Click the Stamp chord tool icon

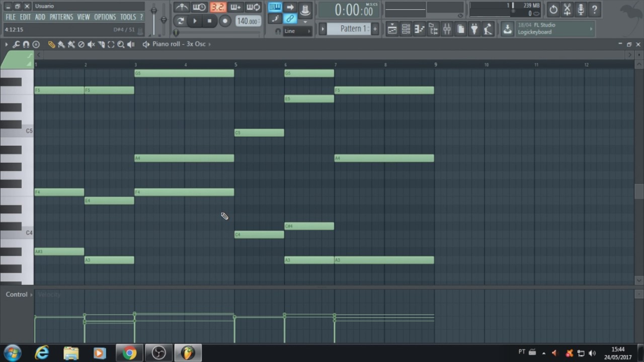36,44
